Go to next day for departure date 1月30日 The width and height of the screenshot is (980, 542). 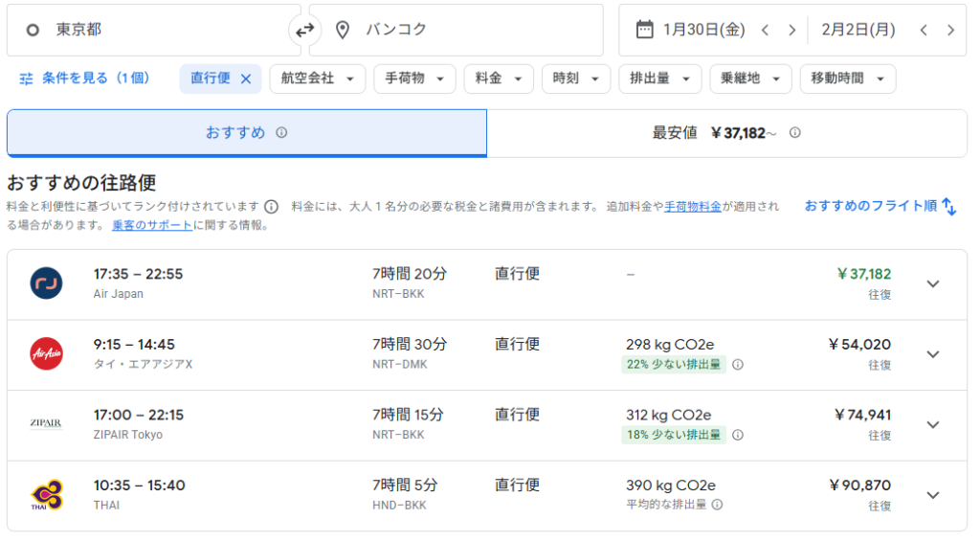coord(791,30)
